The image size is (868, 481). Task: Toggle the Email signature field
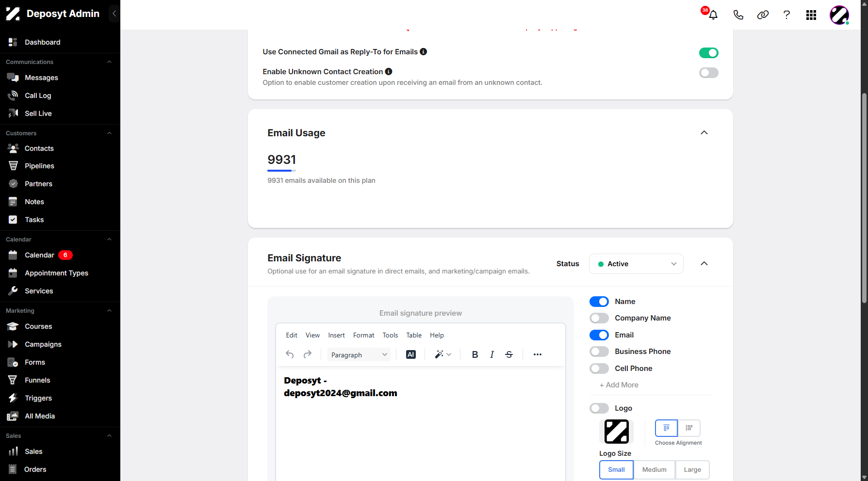click(x=599, y=335)
